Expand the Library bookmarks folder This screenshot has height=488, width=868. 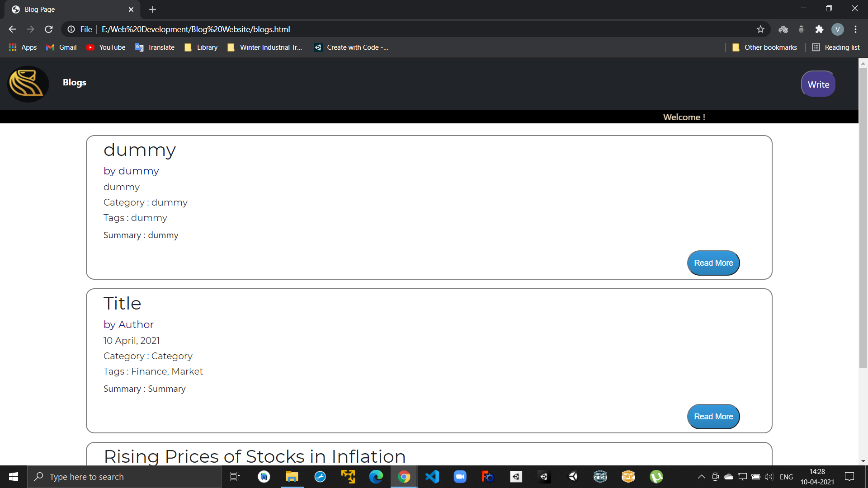click(x=201, y=47)
